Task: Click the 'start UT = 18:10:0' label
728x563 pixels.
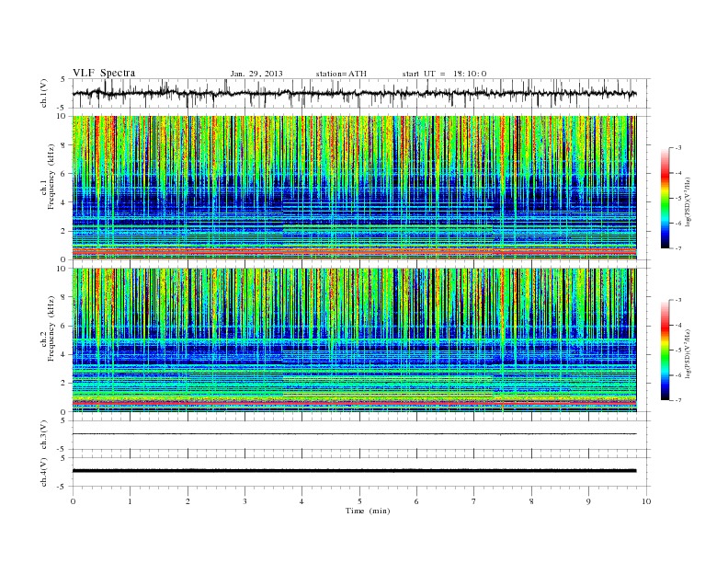Action: point(444,74)
